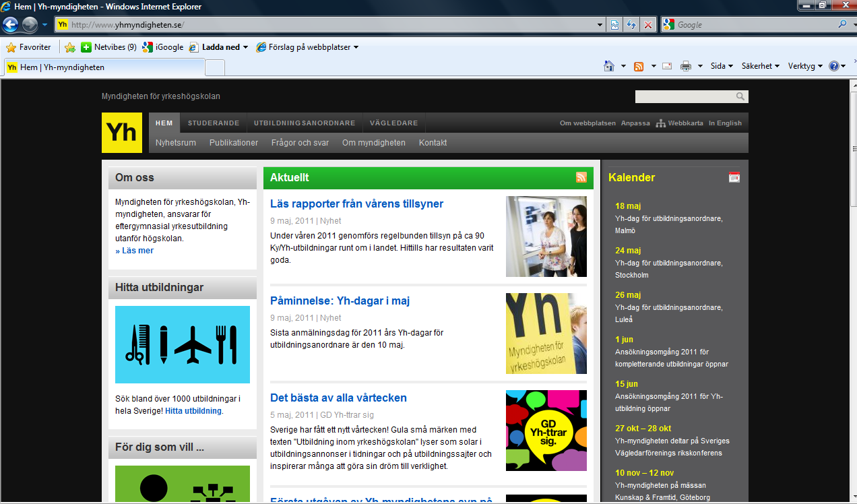Click the Add to favorites bar icon
The image size is (857, 504).
tap(69, 47)
